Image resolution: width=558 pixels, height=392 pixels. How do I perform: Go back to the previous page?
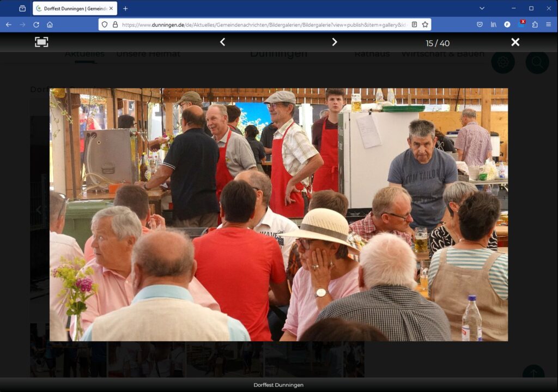(x=8, y=25)
